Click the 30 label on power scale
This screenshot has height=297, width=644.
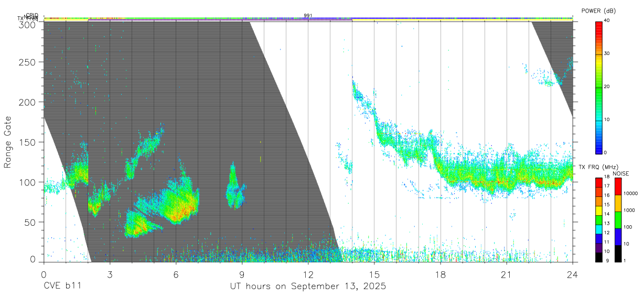(607, 53)
